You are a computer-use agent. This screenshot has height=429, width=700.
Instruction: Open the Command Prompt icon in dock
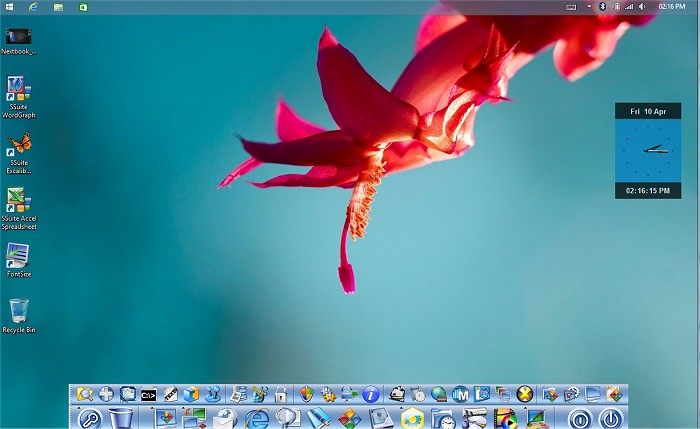(148, 395)
